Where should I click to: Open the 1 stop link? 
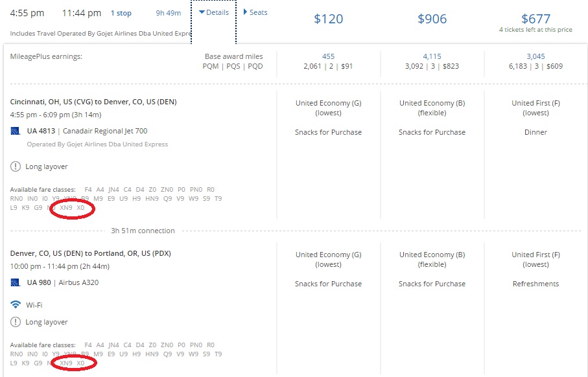(121, 13)
